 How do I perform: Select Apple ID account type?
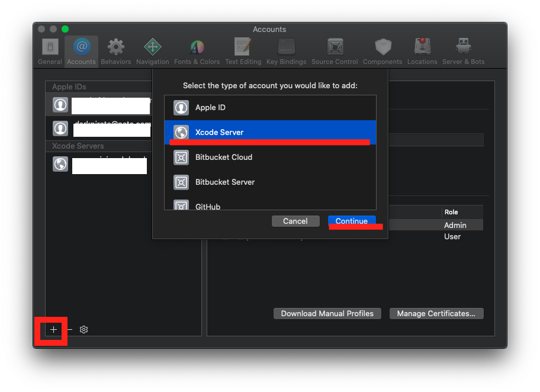pos(271,107)
